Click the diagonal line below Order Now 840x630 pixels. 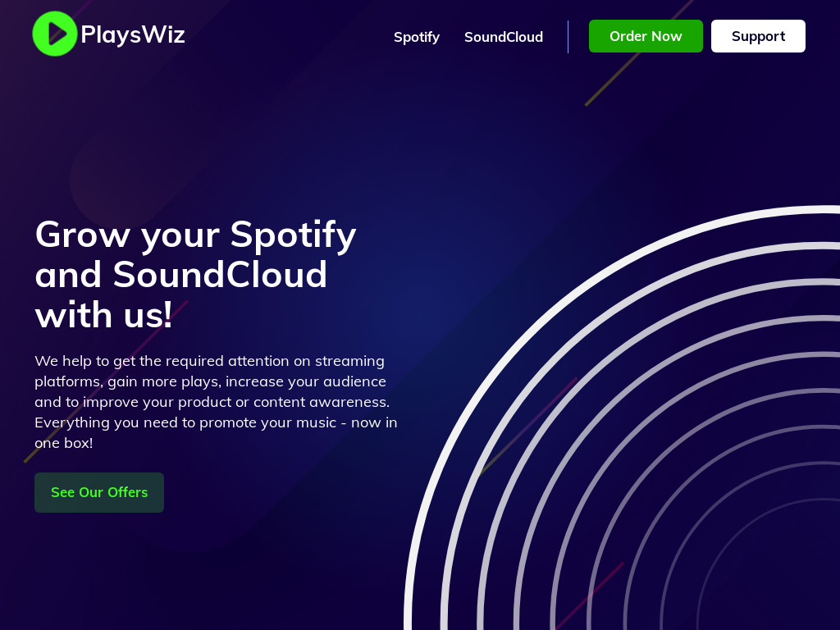pos(614,78)
